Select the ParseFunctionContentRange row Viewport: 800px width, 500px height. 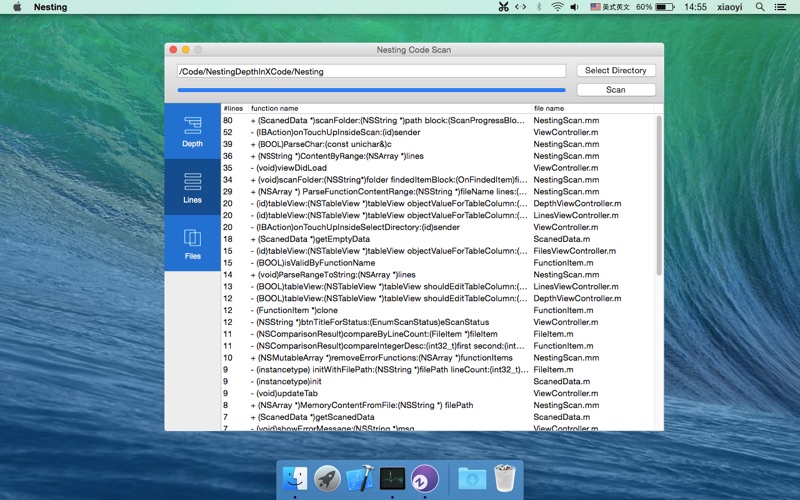(438, 191)
